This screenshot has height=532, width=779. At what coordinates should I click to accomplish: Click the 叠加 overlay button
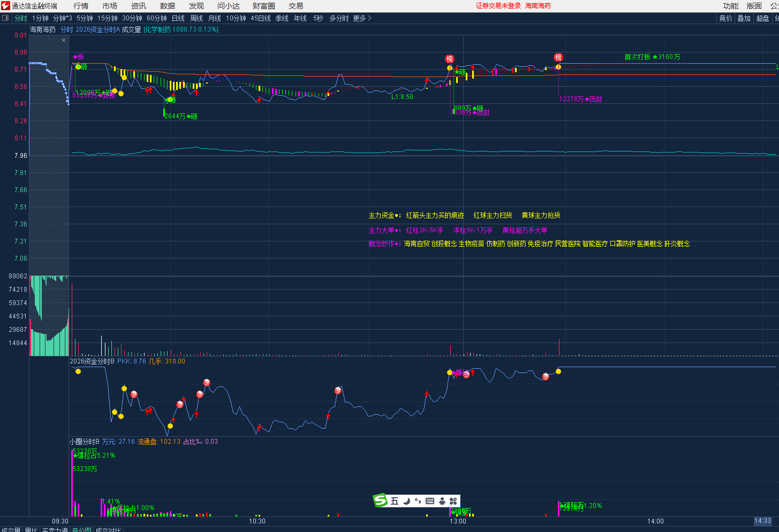(744, 18)
